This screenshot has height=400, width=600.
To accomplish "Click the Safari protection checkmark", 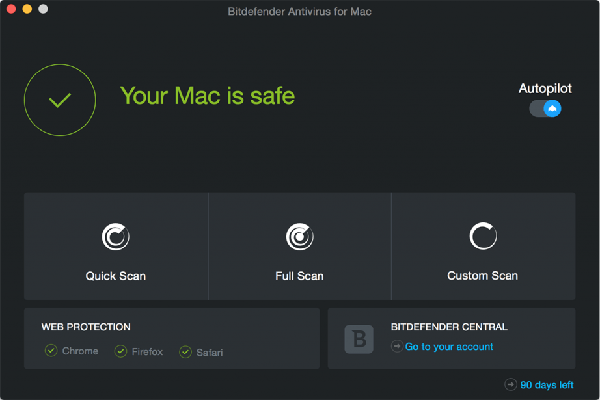I will [185, 351].
